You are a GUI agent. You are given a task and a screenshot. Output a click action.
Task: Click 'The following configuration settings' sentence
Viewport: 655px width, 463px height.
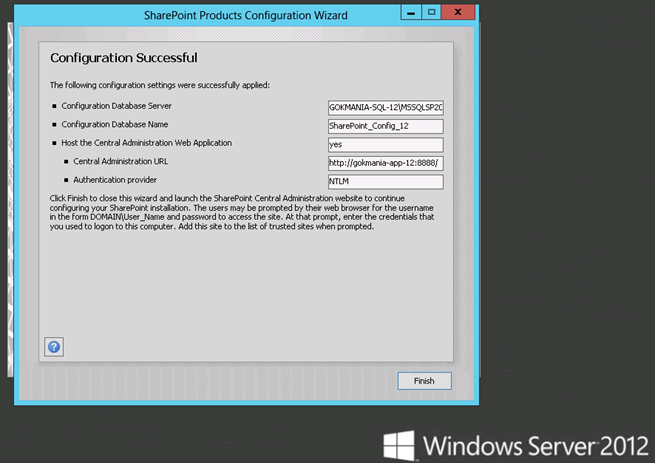point(160,85)
